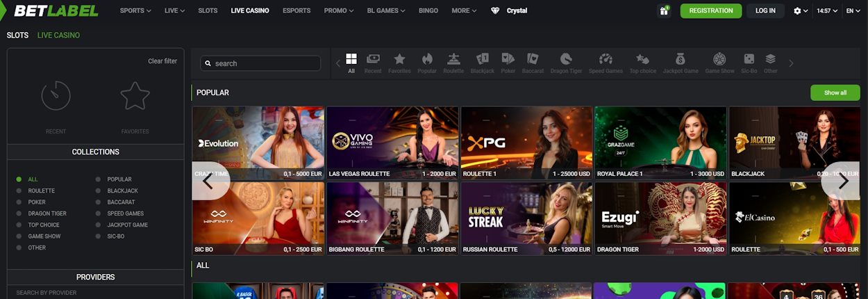Click the green Registration button
The image size is (868, 299).
coord(710,11)
